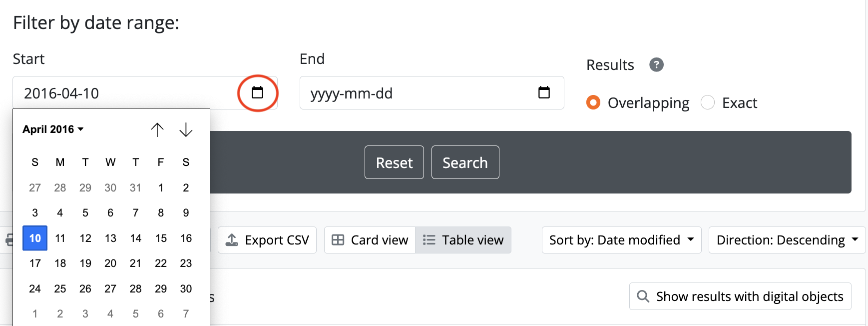Click the Results help question mark icon
Viewport: 868px width, 326px height.
click(656, 64)
